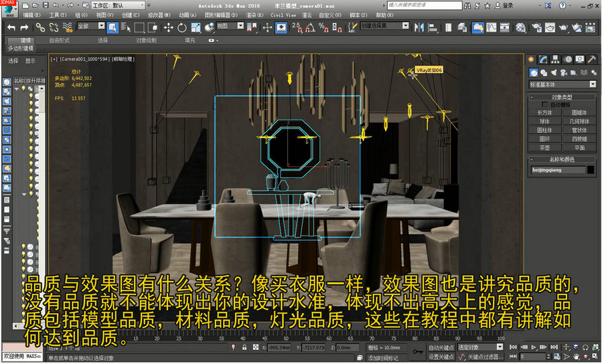Click the Undo arrow in main toolbar
602x364 pixels.
coord(11,27)
